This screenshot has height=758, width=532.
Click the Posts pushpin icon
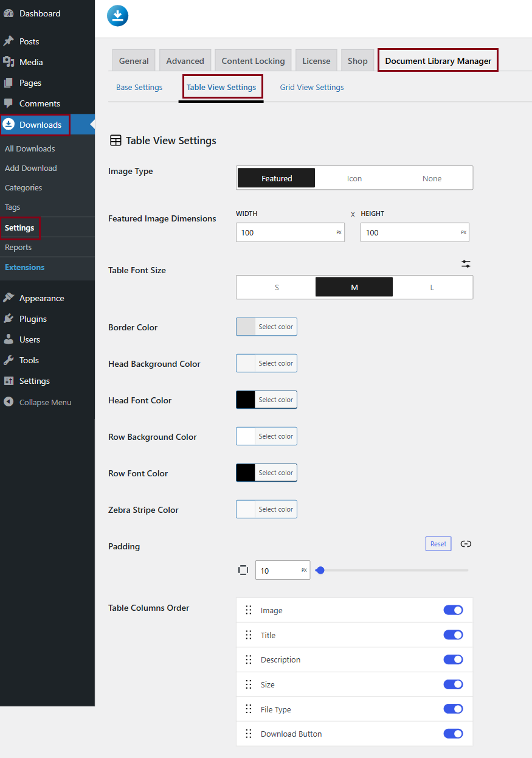(9, 41)
